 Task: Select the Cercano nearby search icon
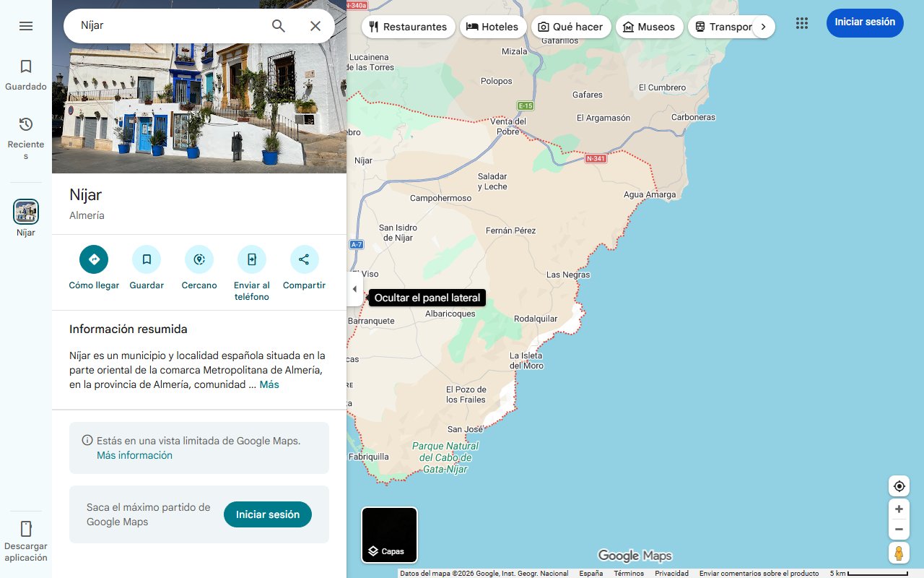(199, 259)
